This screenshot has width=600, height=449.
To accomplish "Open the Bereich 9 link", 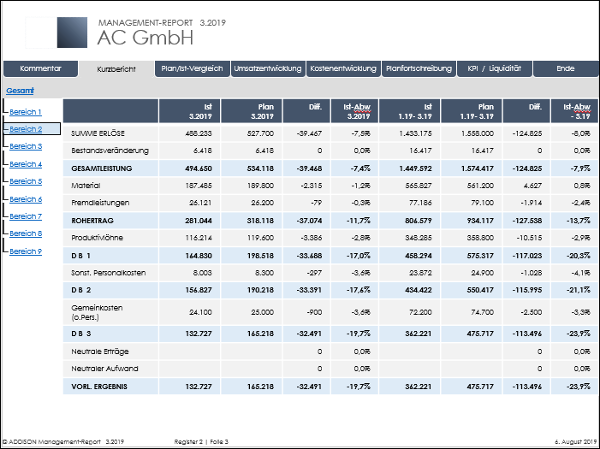I will tap(26, 251).
